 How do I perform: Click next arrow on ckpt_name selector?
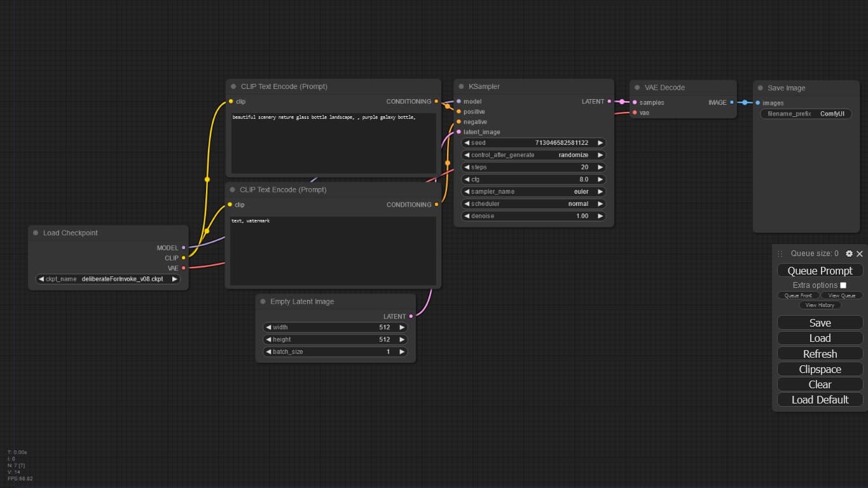point(174,279)
